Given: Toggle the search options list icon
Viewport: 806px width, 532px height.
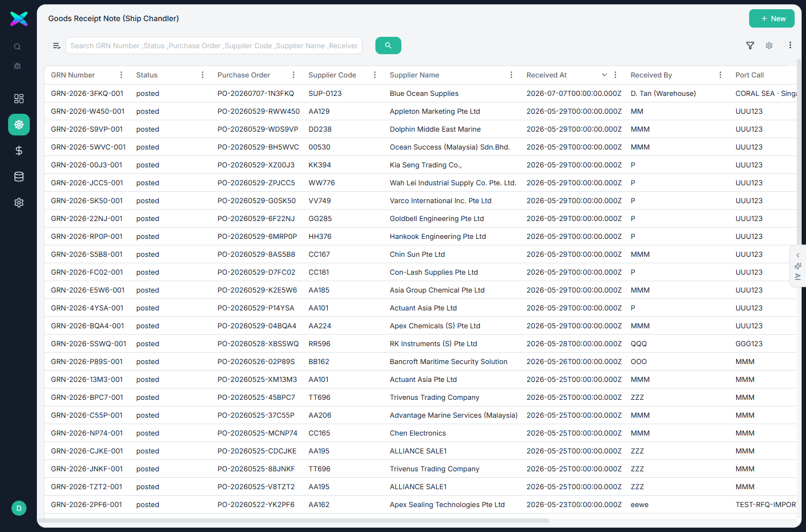Looking at the screenshot, I should tap(56, 46).
